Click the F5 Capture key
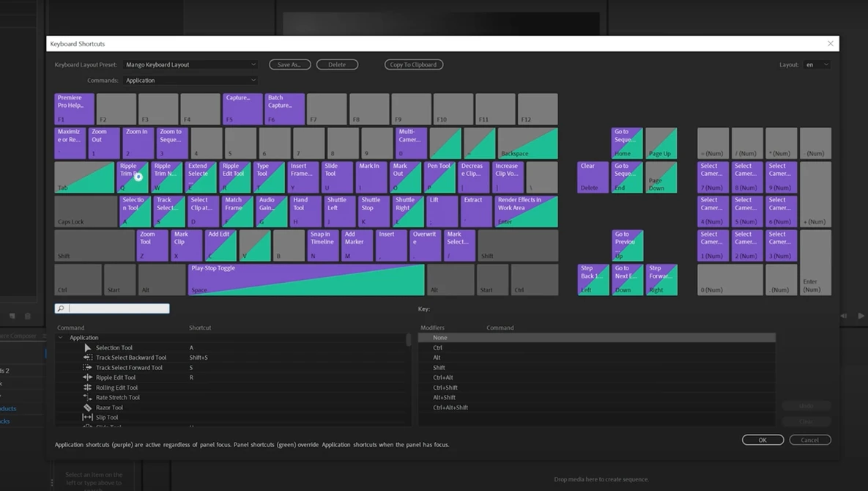Screen dimensions: 868x491 (242, 109)
